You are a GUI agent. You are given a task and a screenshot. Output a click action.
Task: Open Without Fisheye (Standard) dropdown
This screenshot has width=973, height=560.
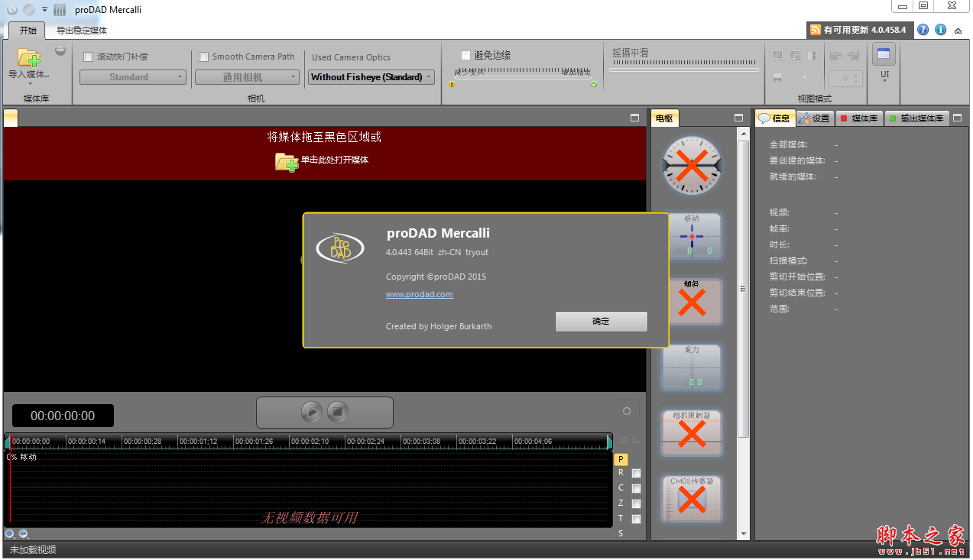point(371,77)
